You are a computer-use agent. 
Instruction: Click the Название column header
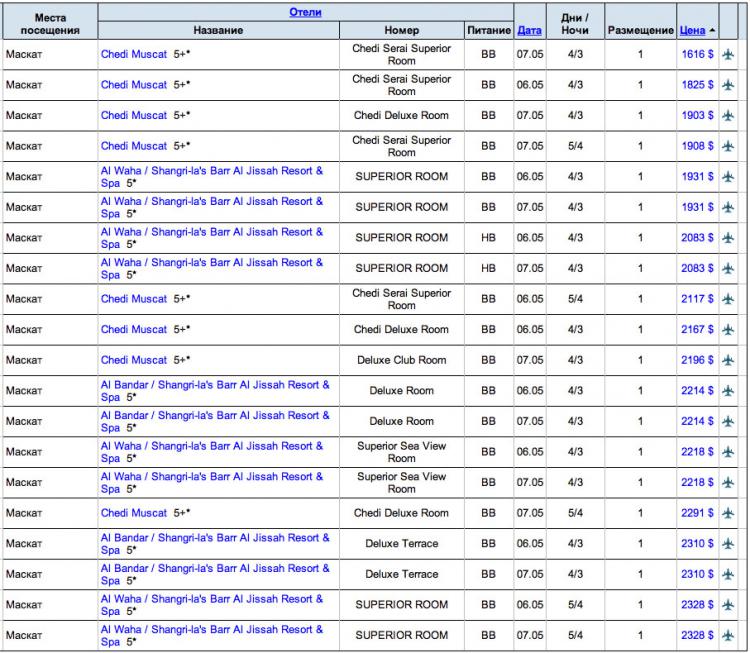[x=218, y=30]
